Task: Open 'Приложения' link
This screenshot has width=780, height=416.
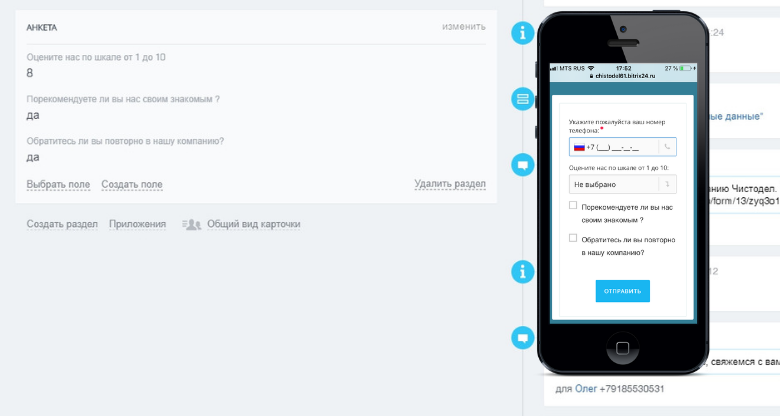Action: point(137,224)
